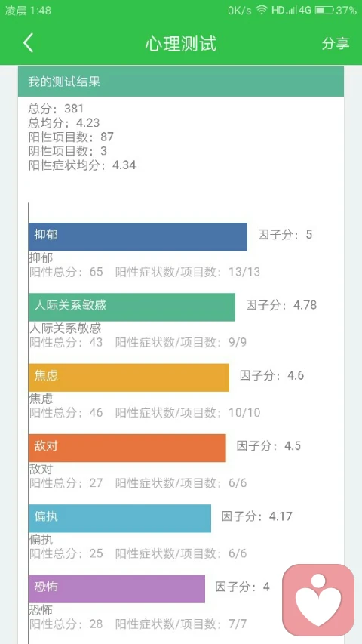Choose the light blue 偏执 bar
Screen dimensions: 362x644
pos(120,519)
